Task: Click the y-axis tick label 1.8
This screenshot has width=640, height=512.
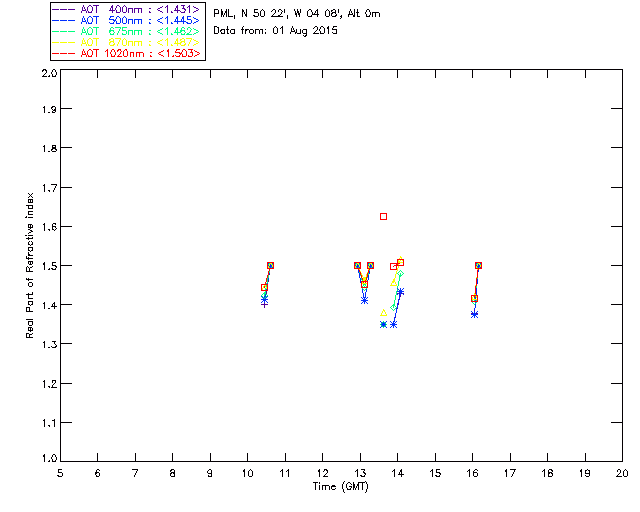Action: (49, 148)
